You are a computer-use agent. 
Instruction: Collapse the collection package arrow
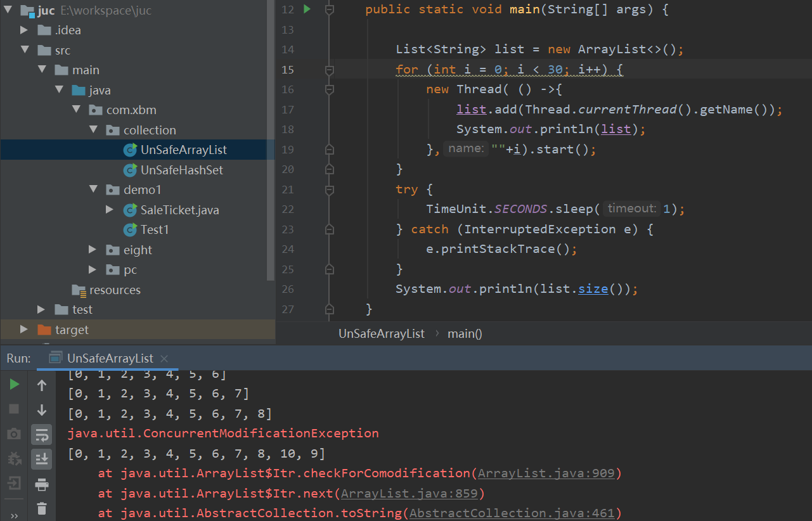point(93,130)
